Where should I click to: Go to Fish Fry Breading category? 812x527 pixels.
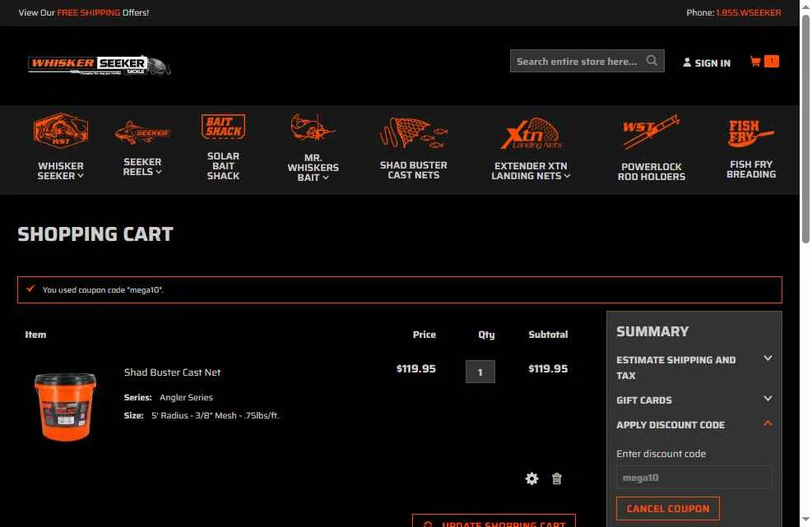pos(751,169)
